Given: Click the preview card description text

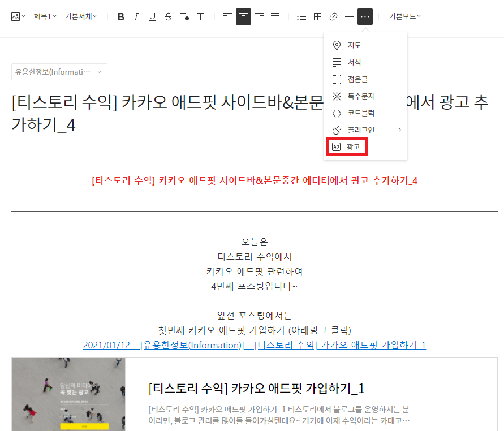Looking at the screenshot, I should pyautogui.click(x=279, y=415).
